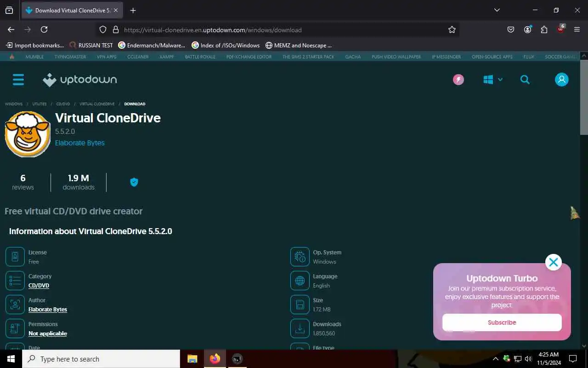Reload the current page
This screenshot has height=368, width=588.
click(x=44, y=29)
